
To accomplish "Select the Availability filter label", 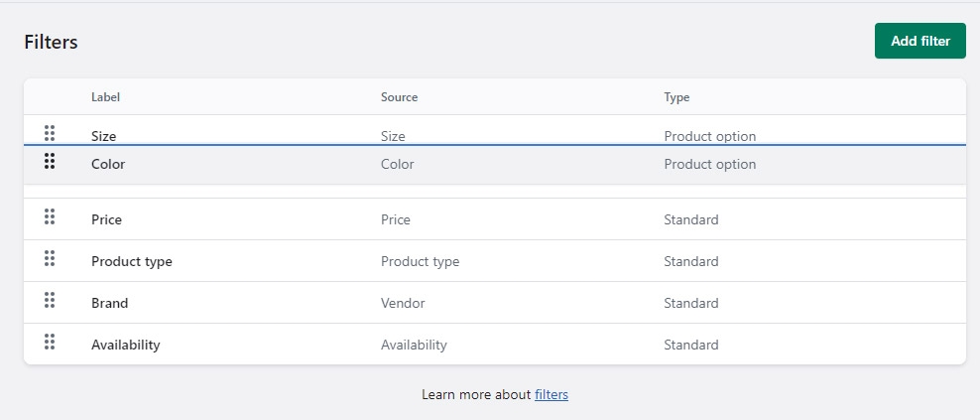I will [125, 345].
